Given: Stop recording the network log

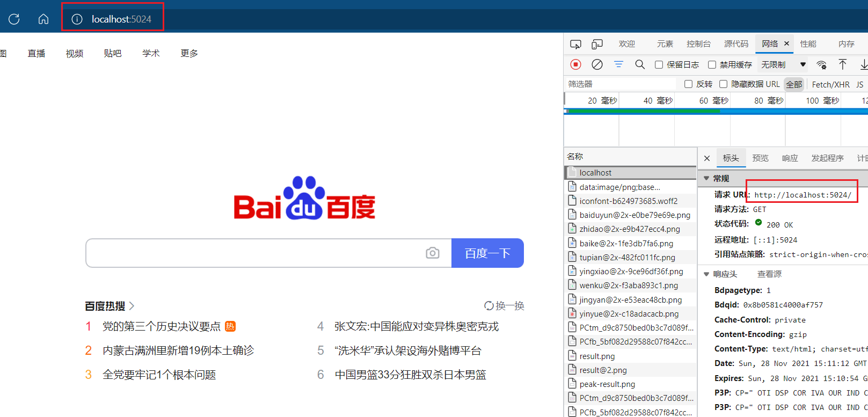Looking at the screenshot, I should point(576,64).
